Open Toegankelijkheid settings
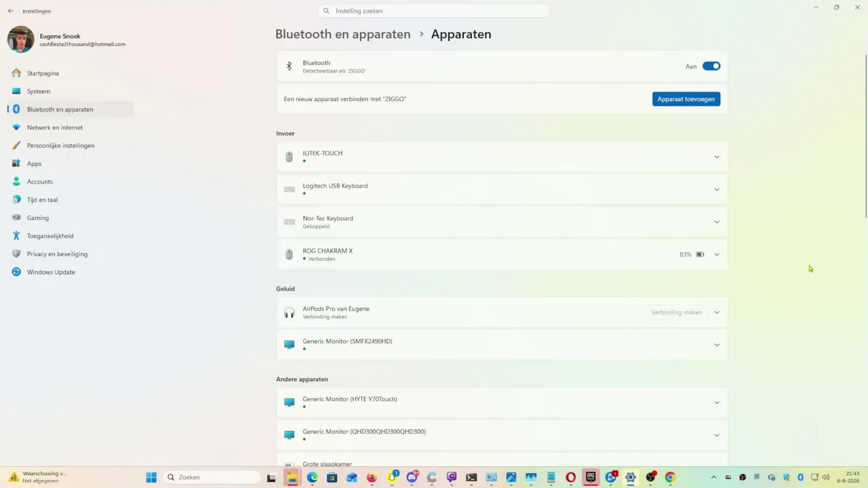The image size is (868, 488). coord(71,236)
